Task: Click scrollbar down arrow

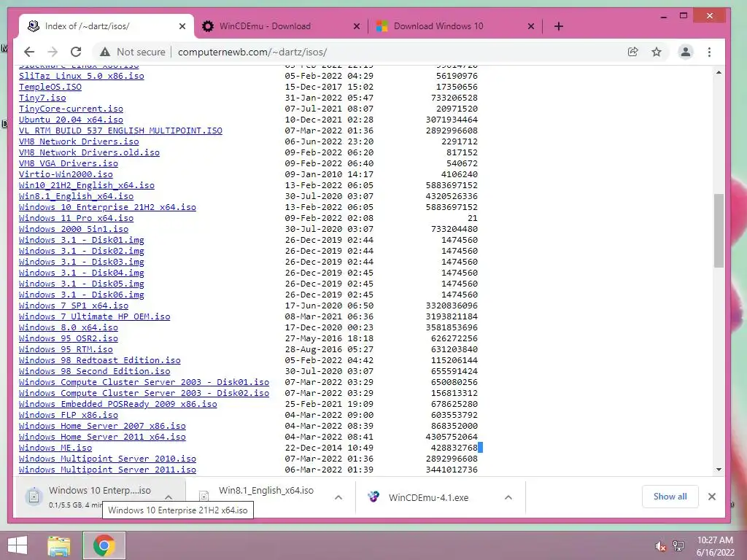Action: tap(719, 470)
